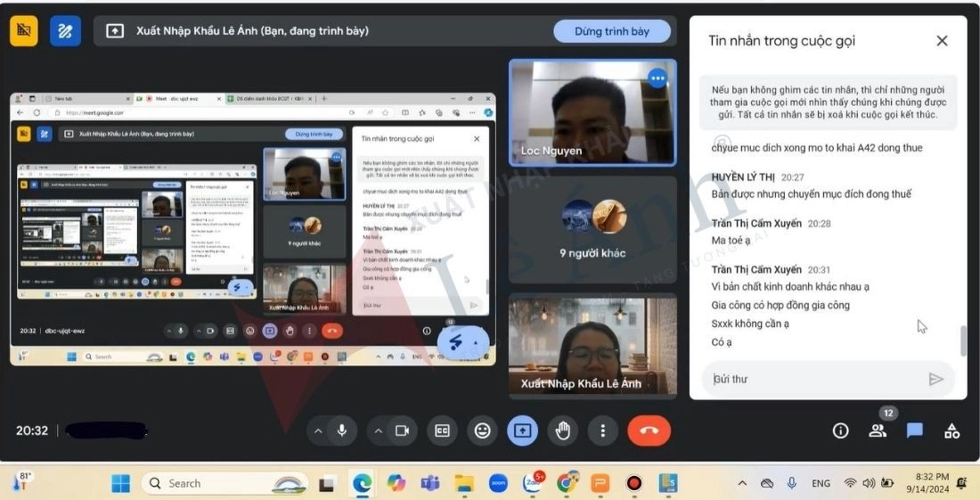Image resolution: width=980 pixels, height=500 pixels.
Task: Hang up with the red call button
Action: point(649,430)
